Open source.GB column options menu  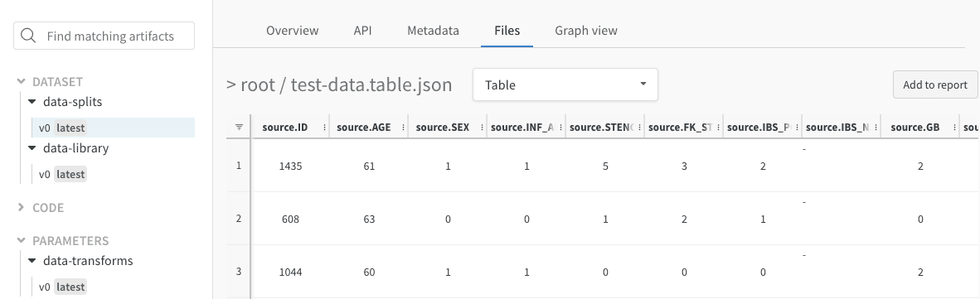953,128
